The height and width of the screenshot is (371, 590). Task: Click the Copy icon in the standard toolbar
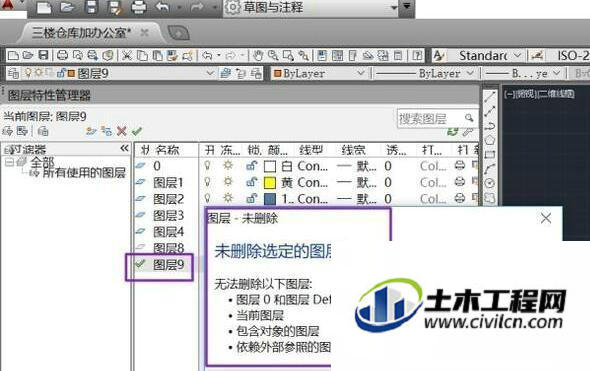coord(142,56)
